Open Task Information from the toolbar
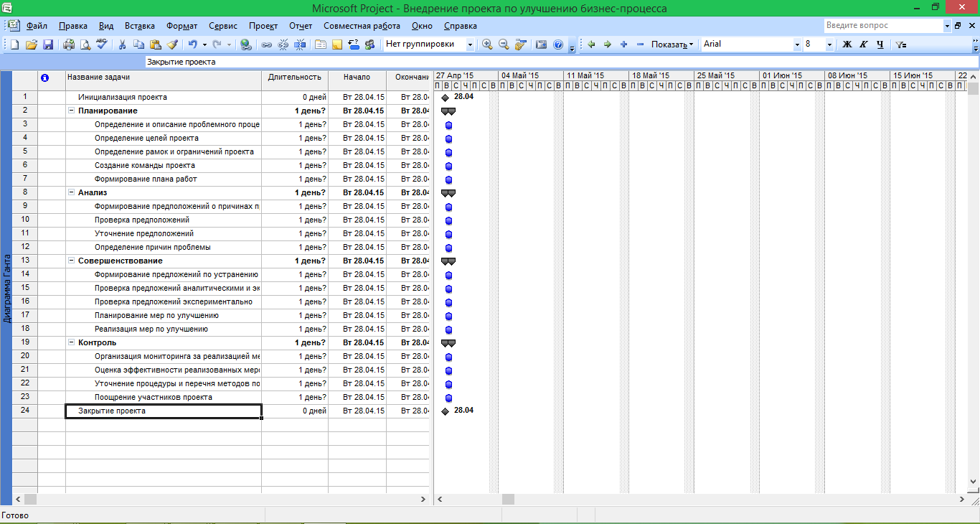980x524 pixels. (x=319, y=45)
